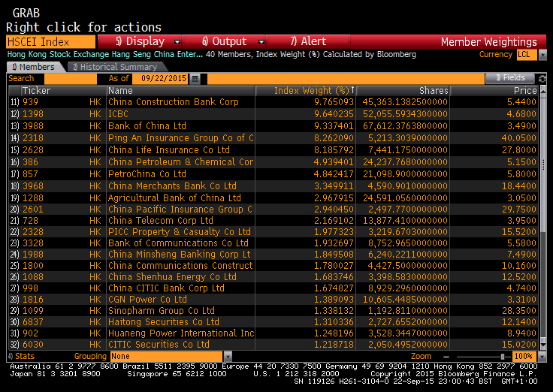Select CGN Power Co Ltd row

tap(273, 300)
